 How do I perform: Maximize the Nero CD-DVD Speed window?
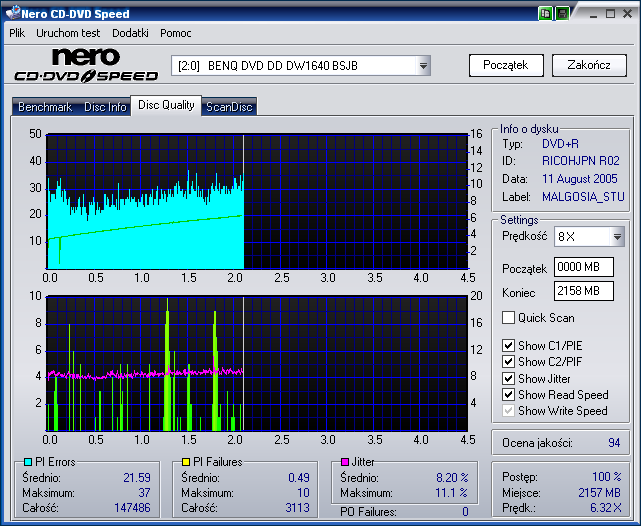point(610,14)
